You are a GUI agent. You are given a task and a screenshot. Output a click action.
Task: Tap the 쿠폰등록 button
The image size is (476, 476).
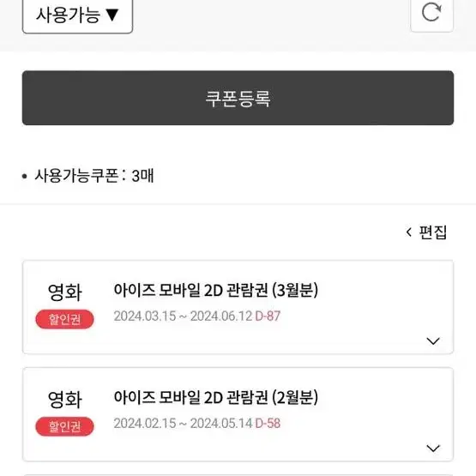tap(238, 98)
